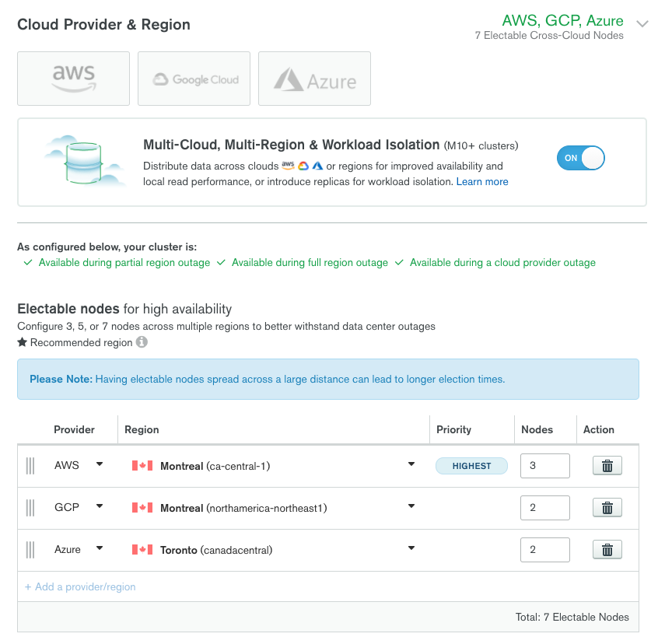This screenshot has height=644, width=665.
Task: Click the Recommended region info icon
Action: 142,342
